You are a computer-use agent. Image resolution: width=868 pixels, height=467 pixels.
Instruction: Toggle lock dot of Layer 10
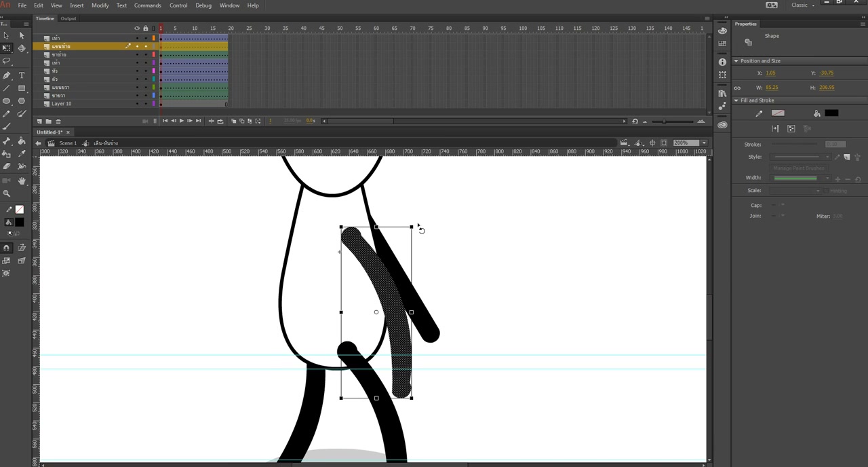pos(145,104)
